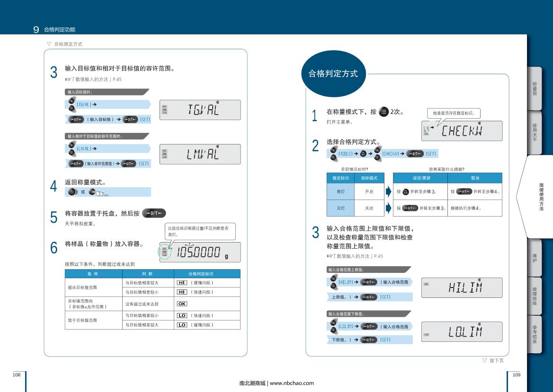Open the www.nbchao.com footer link
The height and width of the screenshot is (392, 553).
(x=292, y=383)
